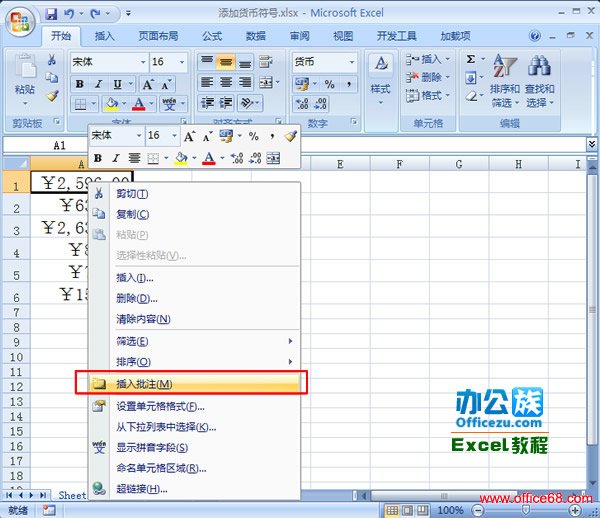Select column header F
The image size is (600, 518).
tap(399, 164)
